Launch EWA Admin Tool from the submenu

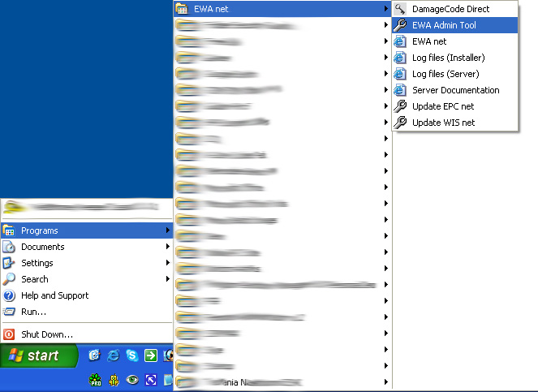click(x=454, y=25)
